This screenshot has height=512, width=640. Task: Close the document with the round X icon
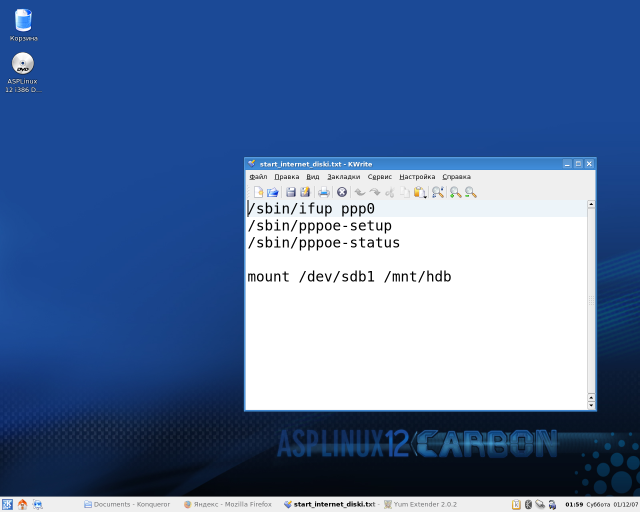(x=342, y=192)
